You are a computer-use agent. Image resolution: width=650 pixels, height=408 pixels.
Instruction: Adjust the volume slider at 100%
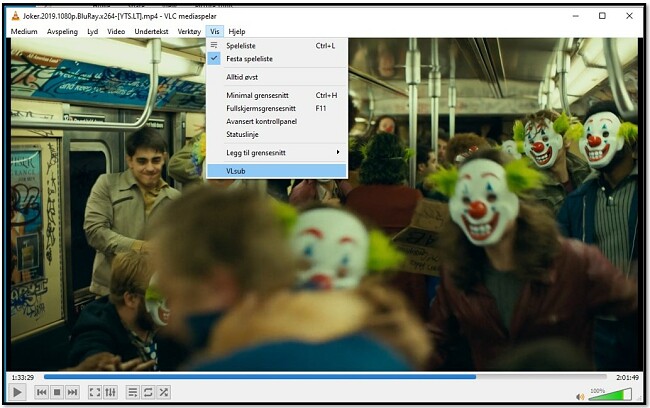point(610,394)
